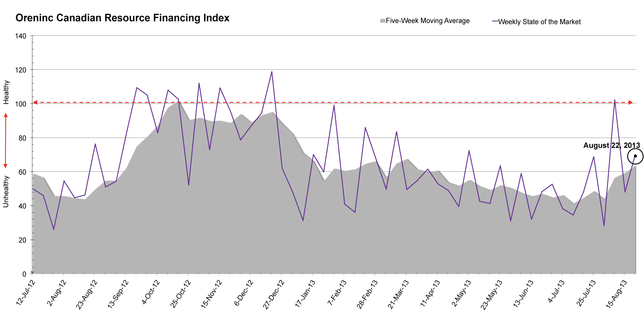Click the Unhealthy axis label
This screenshot has width=644, height=327.
click(6, 192)
